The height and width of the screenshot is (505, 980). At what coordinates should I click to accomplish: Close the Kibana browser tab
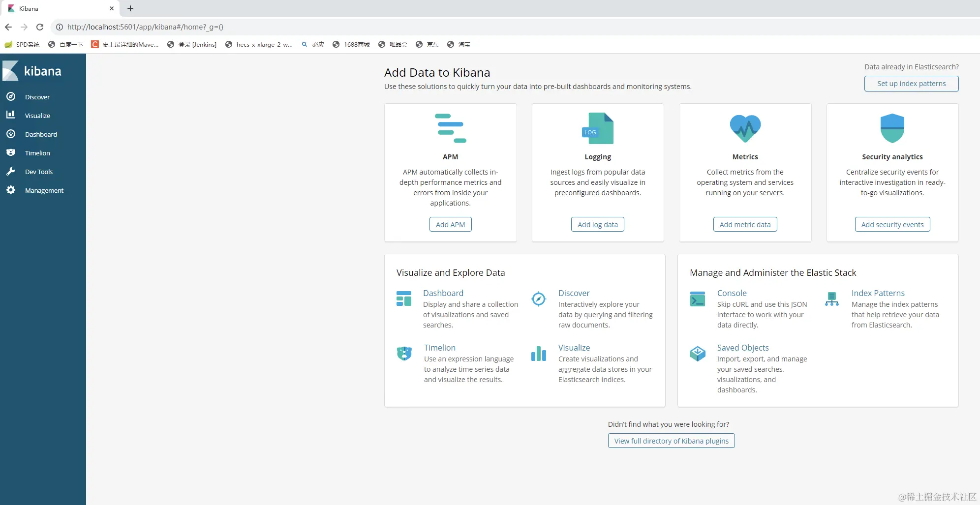click(112, 8)
